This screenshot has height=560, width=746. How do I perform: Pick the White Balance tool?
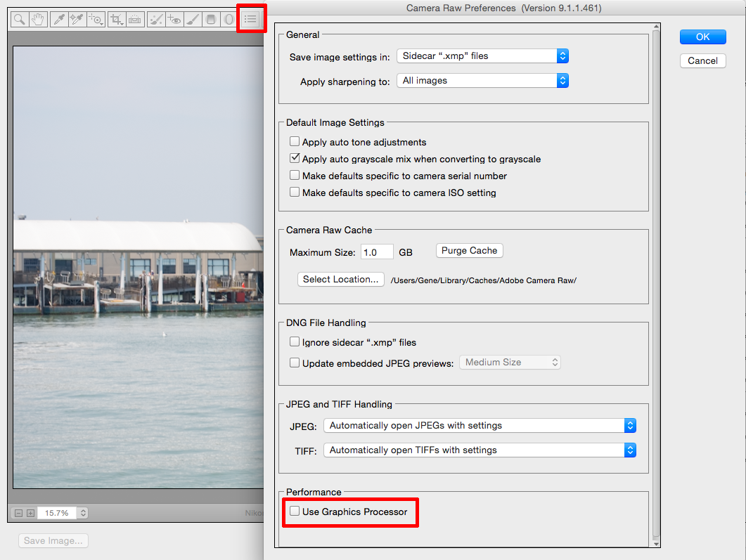tap(58, 19)
